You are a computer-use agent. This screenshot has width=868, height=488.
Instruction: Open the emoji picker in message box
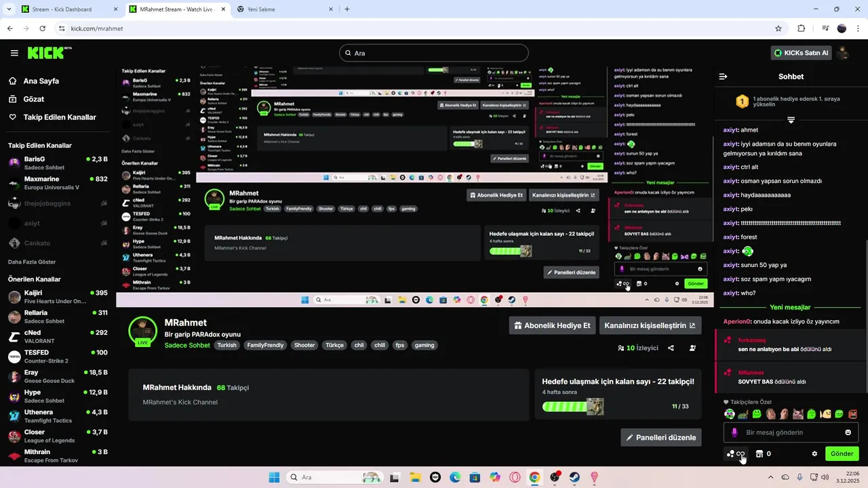848,432
